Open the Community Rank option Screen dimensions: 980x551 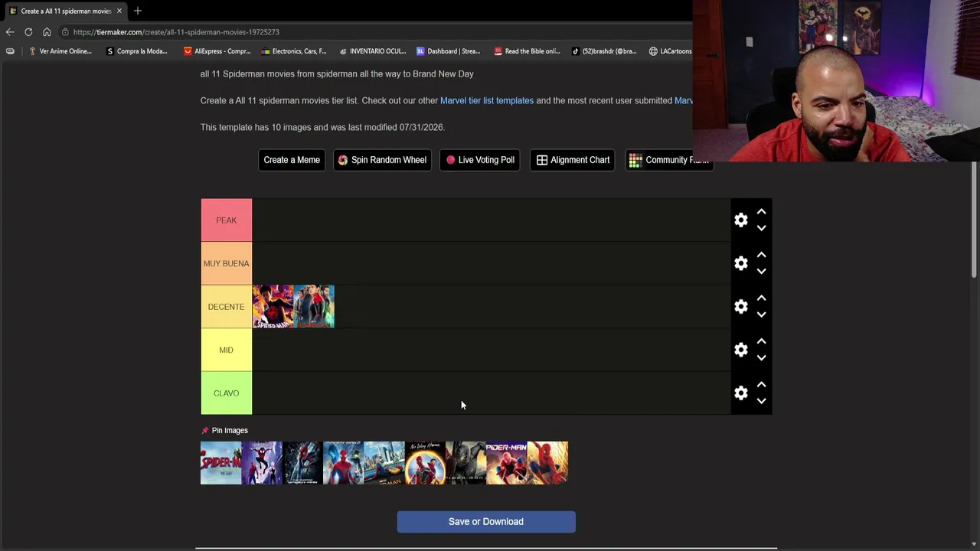click(x=669, y=160)
